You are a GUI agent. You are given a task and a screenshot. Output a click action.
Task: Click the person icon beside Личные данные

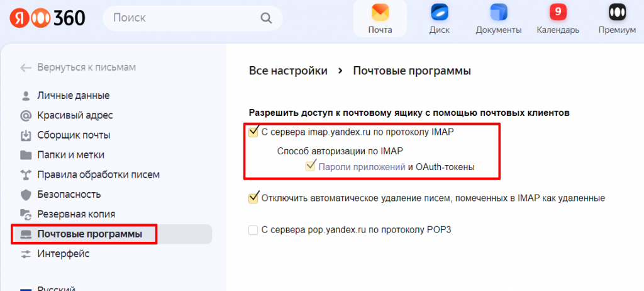[25, 96]
